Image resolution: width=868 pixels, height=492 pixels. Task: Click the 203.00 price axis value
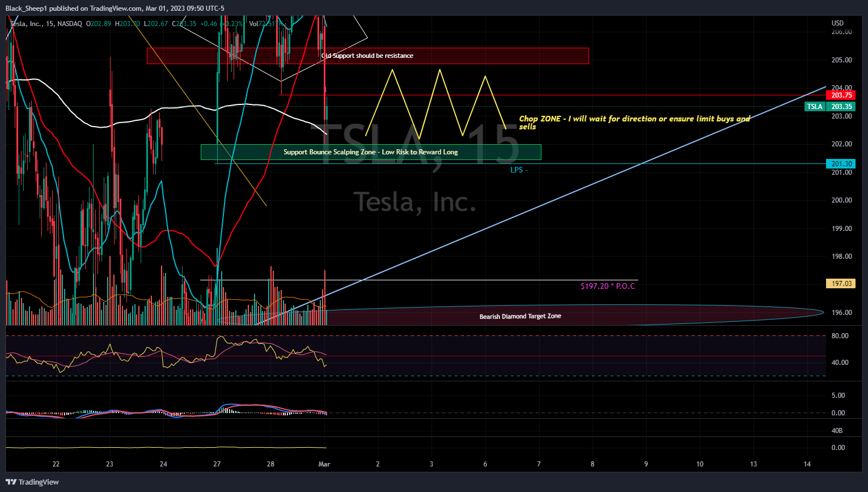(841, 116)
